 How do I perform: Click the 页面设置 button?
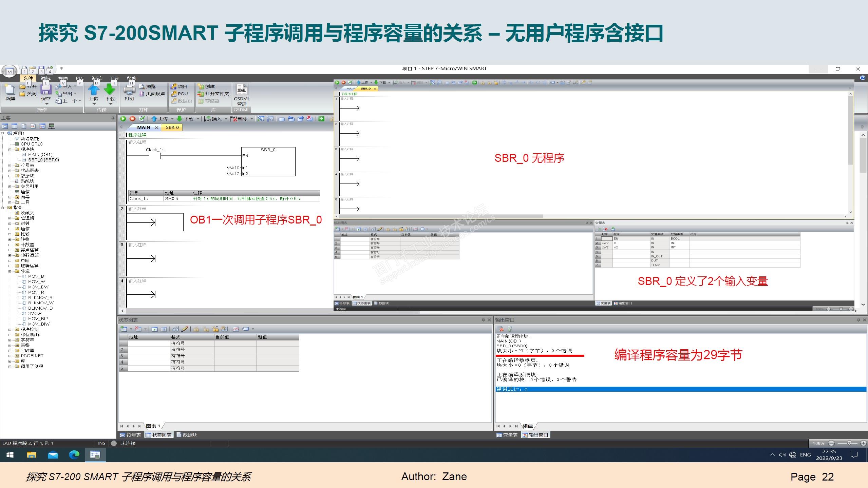[x=152, y=94]
